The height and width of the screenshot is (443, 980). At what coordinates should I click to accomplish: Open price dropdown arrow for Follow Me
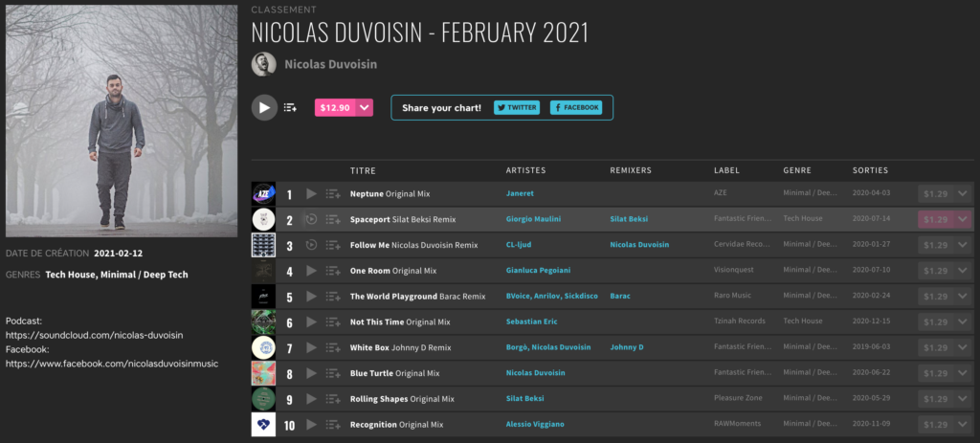(963, 245)
